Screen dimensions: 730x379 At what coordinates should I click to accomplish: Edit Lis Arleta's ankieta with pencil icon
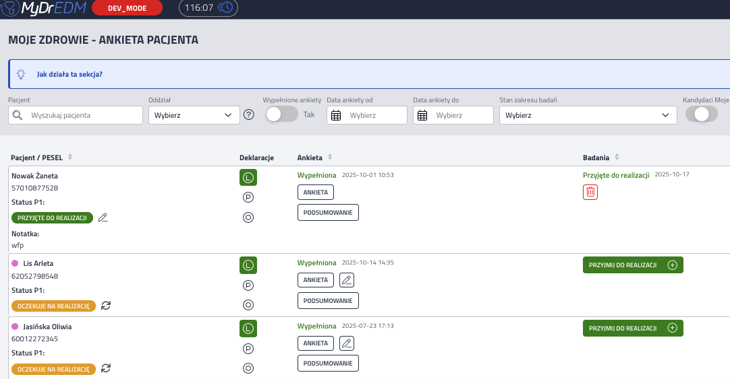[346, 280]
